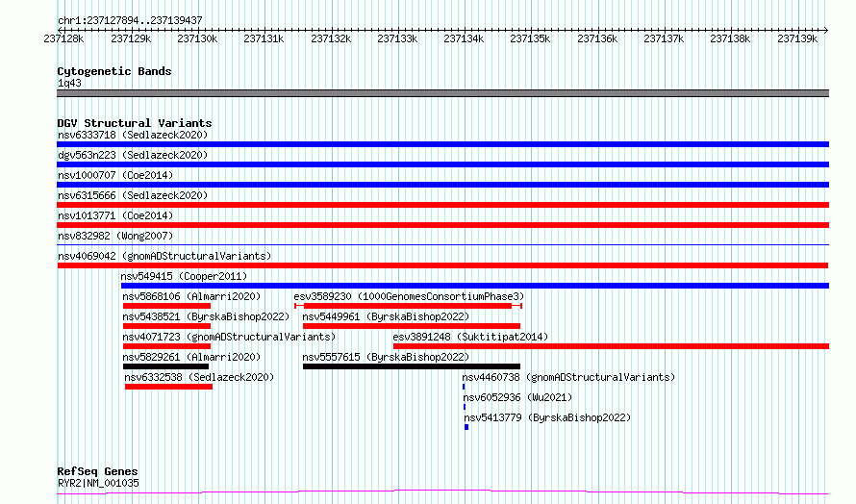
Task: Click esv3589230 (1000GenomesConsortiumPhase3) label
Action: tap(409, 296)
